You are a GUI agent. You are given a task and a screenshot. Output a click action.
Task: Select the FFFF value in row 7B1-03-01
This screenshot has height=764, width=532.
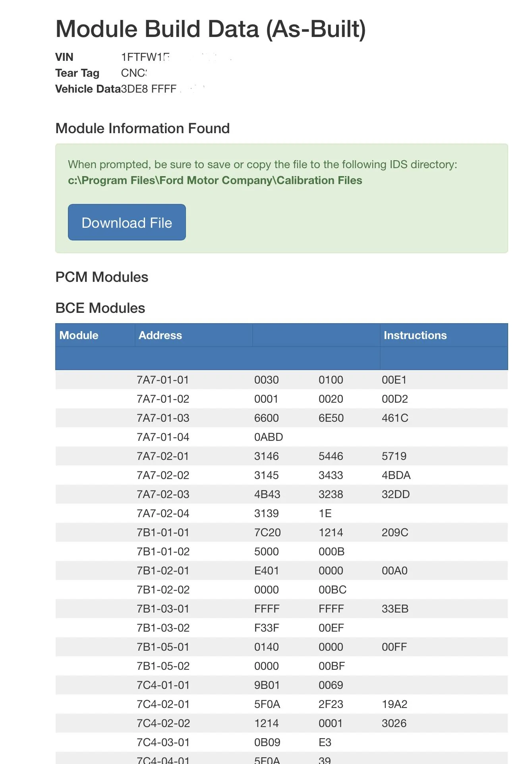click(267, 609)
